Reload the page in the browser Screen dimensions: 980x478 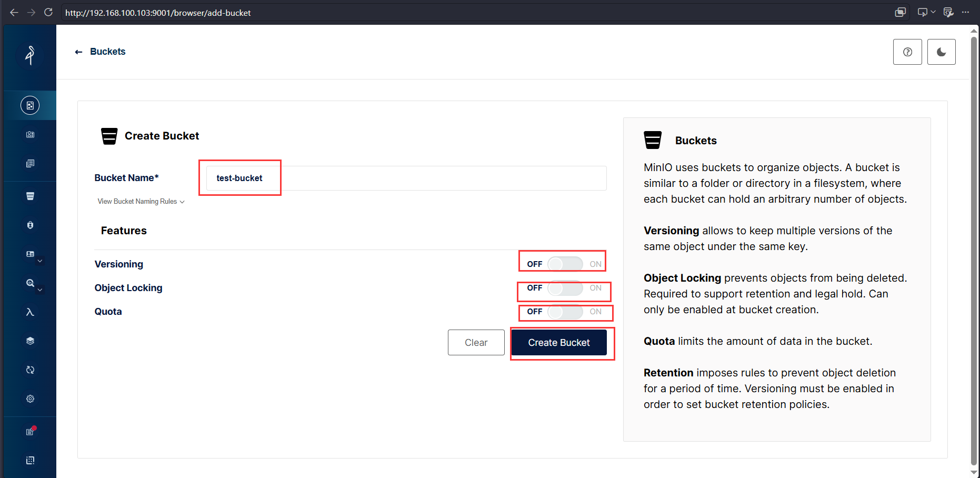point(48,12)
